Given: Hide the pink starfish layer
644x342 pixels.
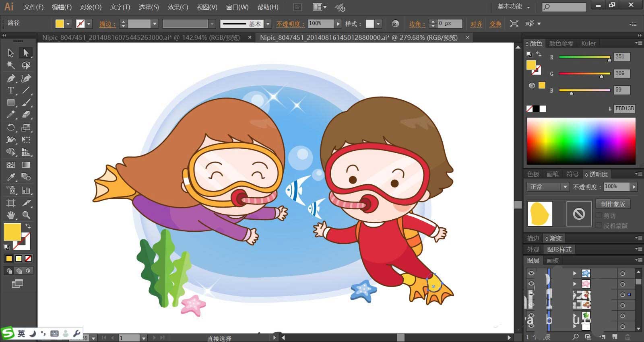Looking at the screenshot, I should [x=531, y=284].
